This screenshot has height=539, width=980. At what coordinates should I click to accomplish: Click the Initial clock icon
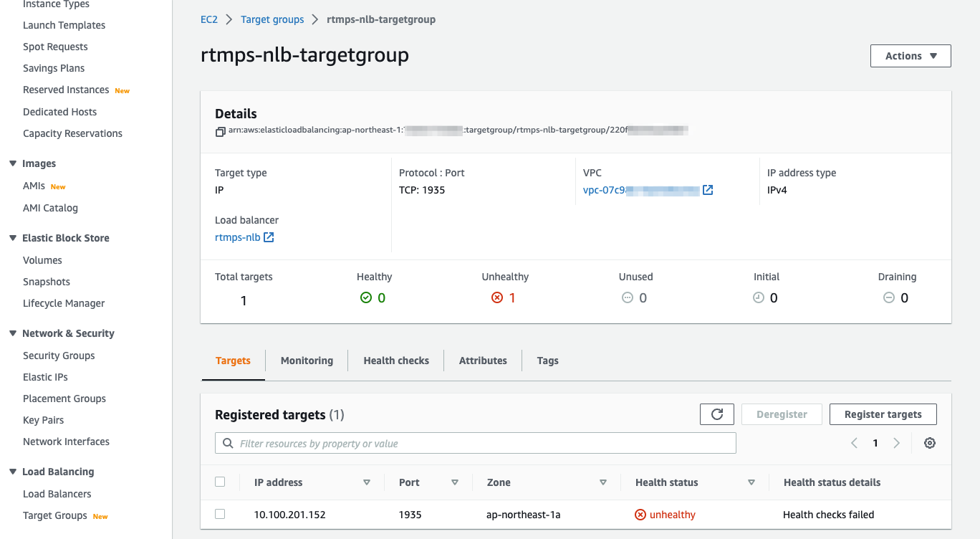(x=759, y=297)
